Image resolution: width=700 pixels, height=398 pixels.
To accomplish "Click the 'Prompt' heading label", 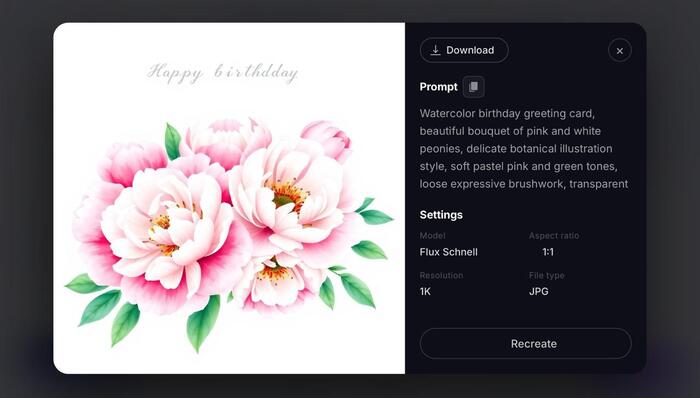I will [438, 87].
